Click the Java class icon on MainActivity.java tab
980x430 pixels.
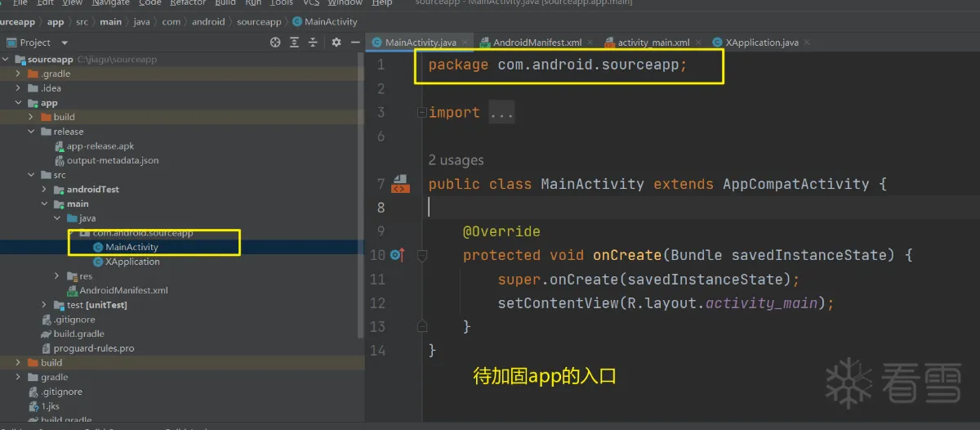377,43
